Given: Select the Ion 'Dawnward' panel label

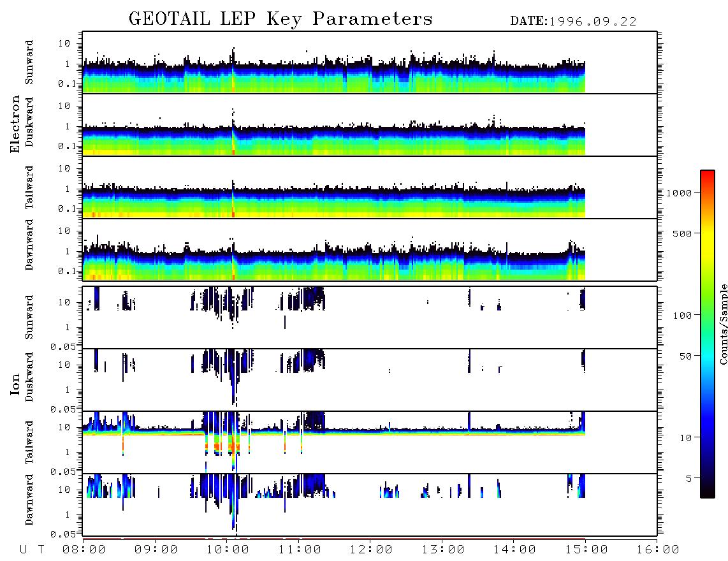Looking at the screenshot, I should (29, 500).
